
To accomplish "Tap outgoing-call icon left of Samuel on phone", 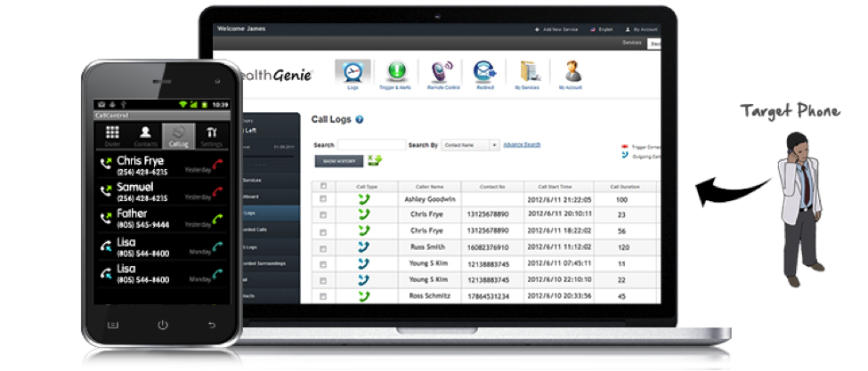I will point(106,190).
